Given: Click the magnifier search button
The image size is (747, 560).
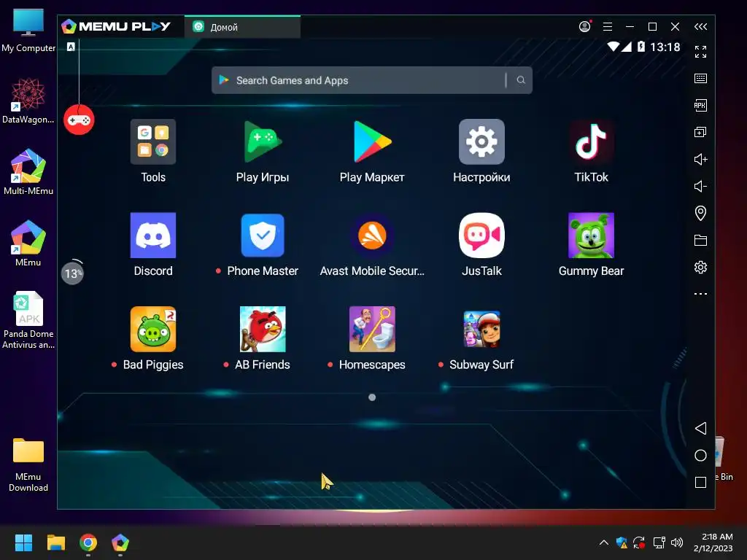Looking at the screenshot, I should point(521,80).
